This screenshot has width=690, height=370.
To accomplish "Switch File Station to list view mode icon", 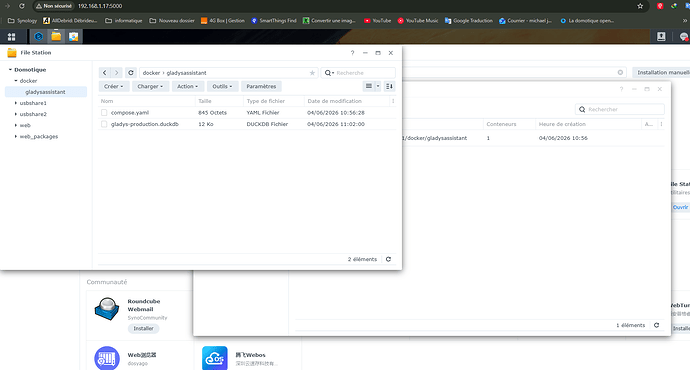I will click(x=369, y=86).
